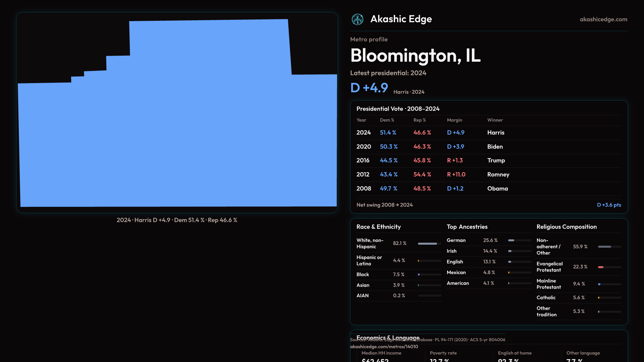Click the large D +4.9 margin figure
644x362 pixels.
click(369, 88)
